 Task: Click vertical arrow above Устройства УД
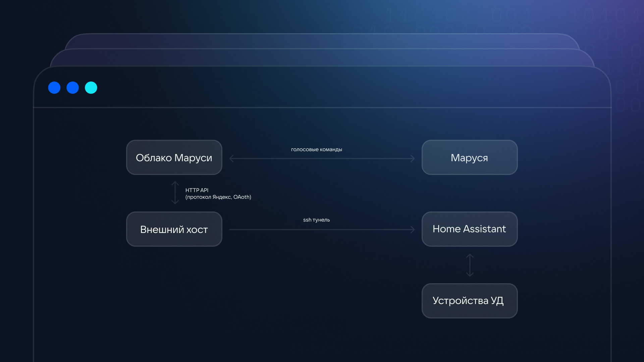click(470, 265)
